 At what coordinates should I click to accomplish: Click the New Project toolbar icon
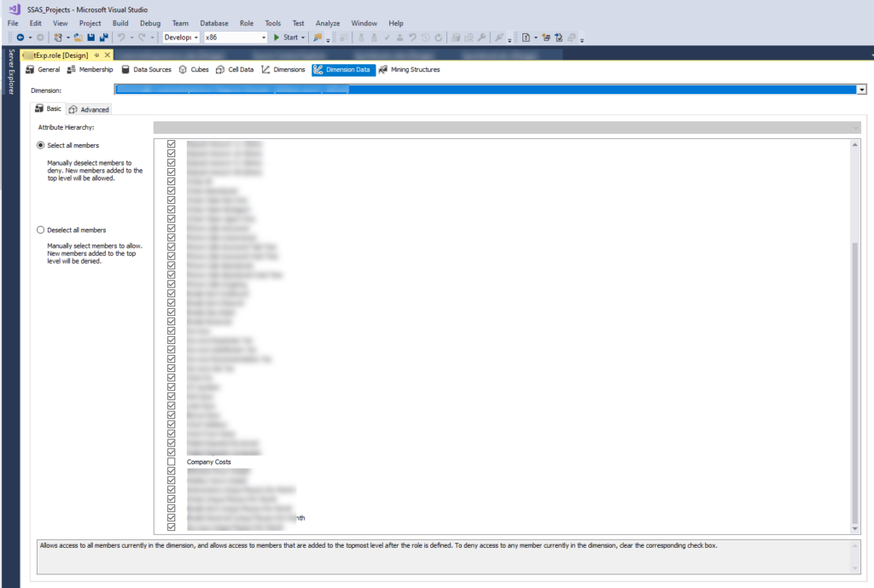click(x=58, y=38)
